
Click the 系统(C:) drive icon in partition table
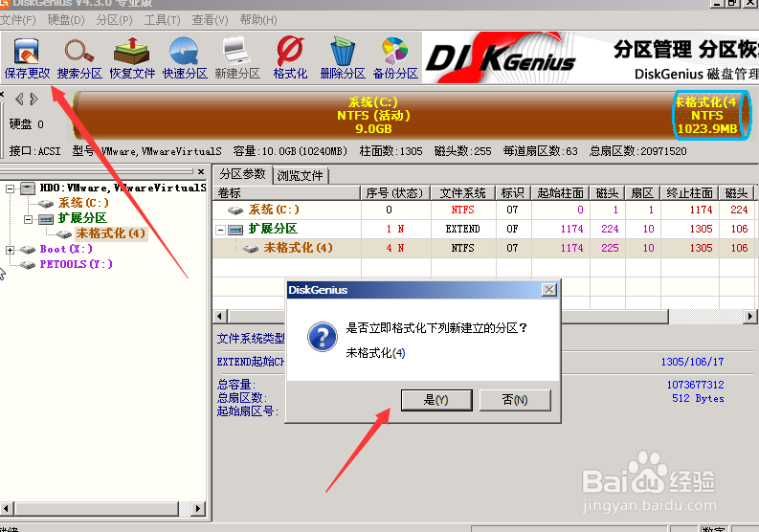[x=235, y=211]
